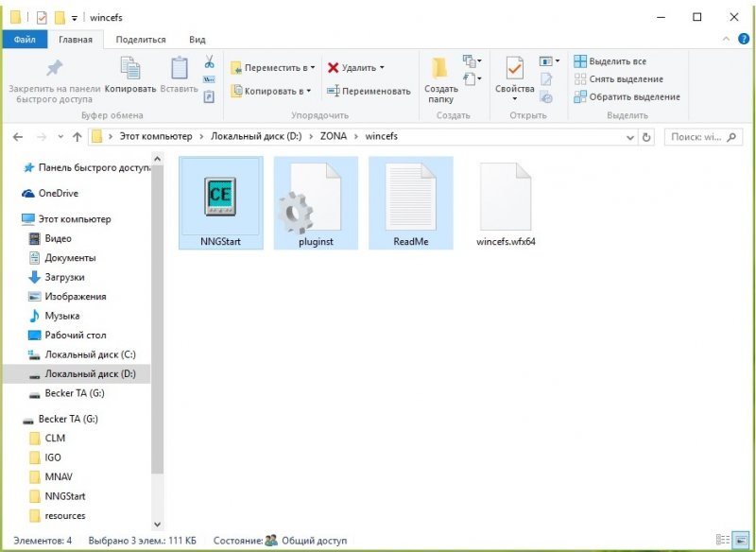Open the Поделиться ribbon tab

141,40
